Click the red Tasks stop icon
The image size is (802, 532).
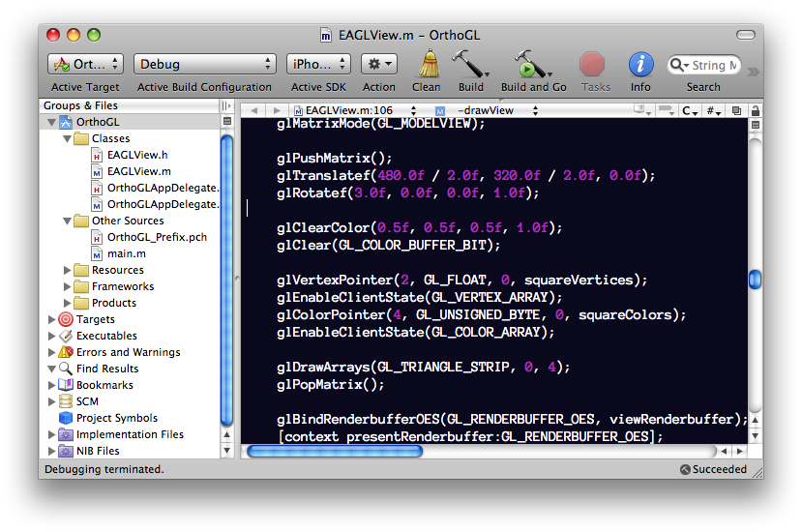coord(592,65)
